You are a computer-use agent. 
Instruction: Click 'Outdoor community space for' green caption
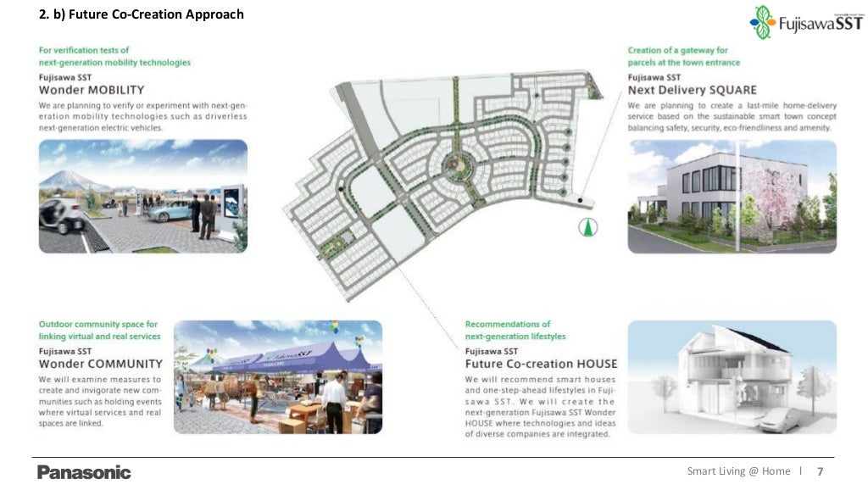[x=98, y=324]
